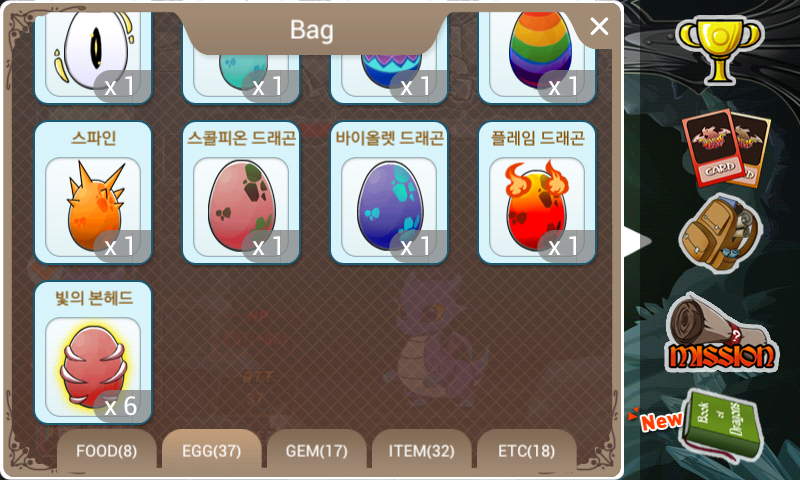The width and height of the screenshot is (800, 480).
Task: Select the orange spiky 스파인 egg
Action: click(x=93, y=193)
